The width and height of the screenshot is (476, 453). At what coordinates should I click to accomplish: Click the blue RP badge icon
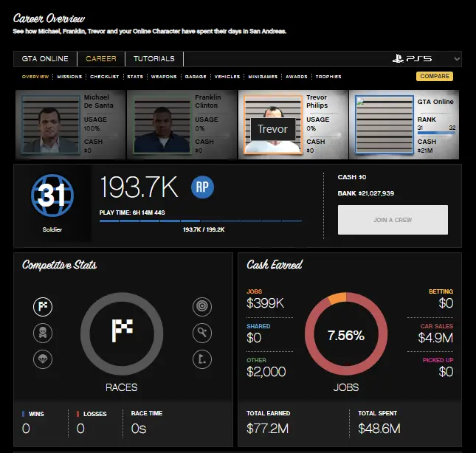[x=202, y=187]
